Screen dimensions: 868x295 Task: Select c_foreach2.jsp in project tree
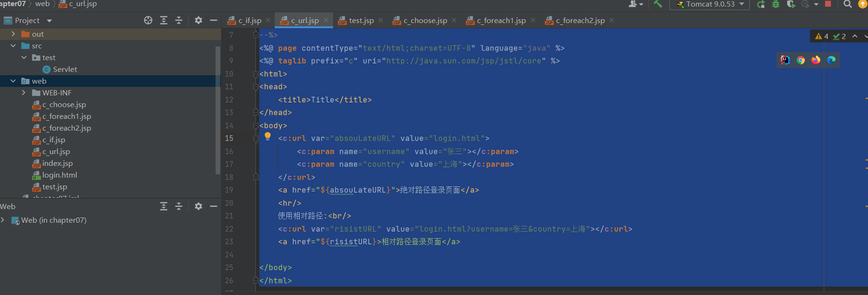(x=67, y=128)
